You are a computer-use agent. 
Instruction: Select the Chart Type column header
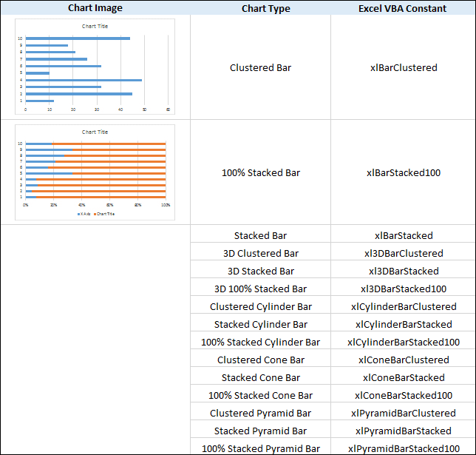tap(266, 8)
